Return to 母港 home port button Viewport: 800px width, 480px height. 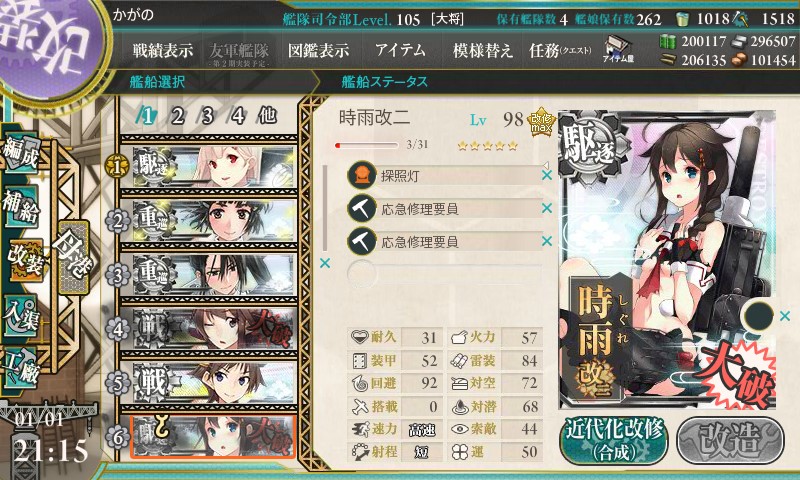coord(74,258)
